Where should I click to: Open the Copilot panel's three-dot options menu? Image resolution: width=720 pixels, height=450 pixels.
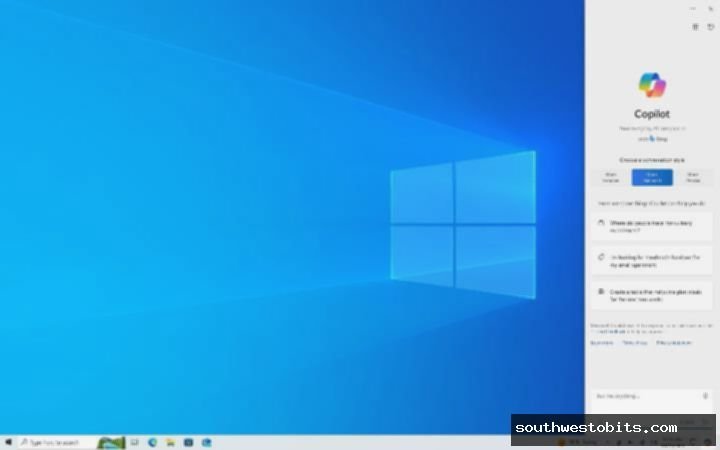click(x=693, y=9)
